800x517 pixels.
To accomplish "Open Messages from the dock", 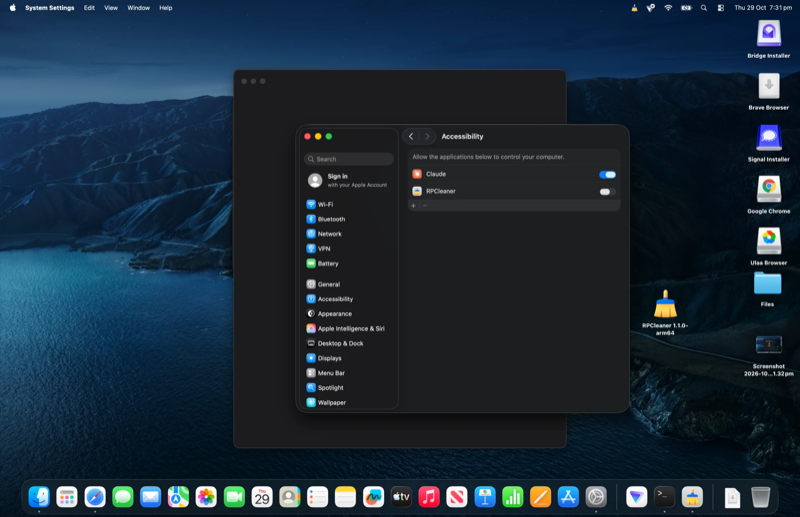I will (122, 497).
